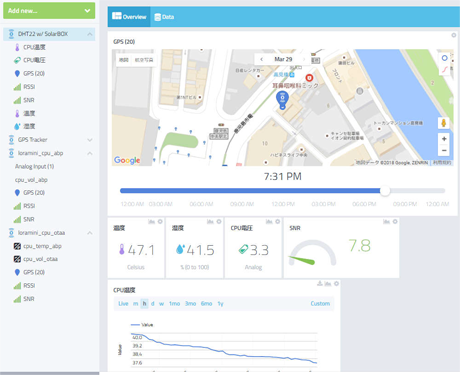Select hourly 'h' chart range
Image resolution: width=460 pixels, height=375 pixels.
(144, 304)
